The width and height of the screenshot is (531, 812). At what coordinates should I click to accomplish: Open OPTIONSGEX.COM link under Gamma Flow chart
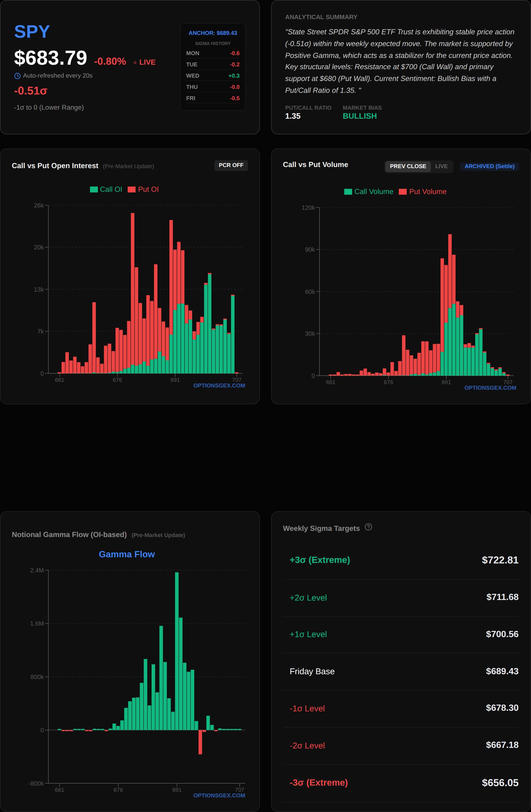click(x=219, y=795)
